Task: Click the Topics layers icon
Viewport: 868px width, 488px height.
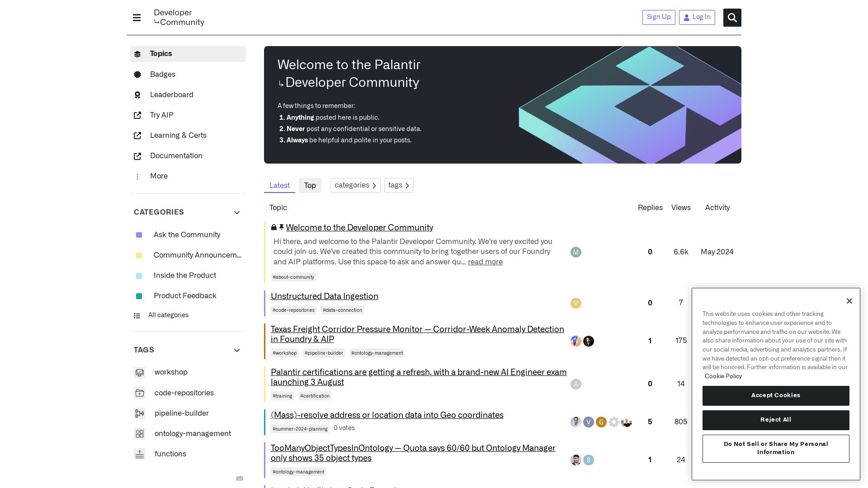Action: point(137,54)
